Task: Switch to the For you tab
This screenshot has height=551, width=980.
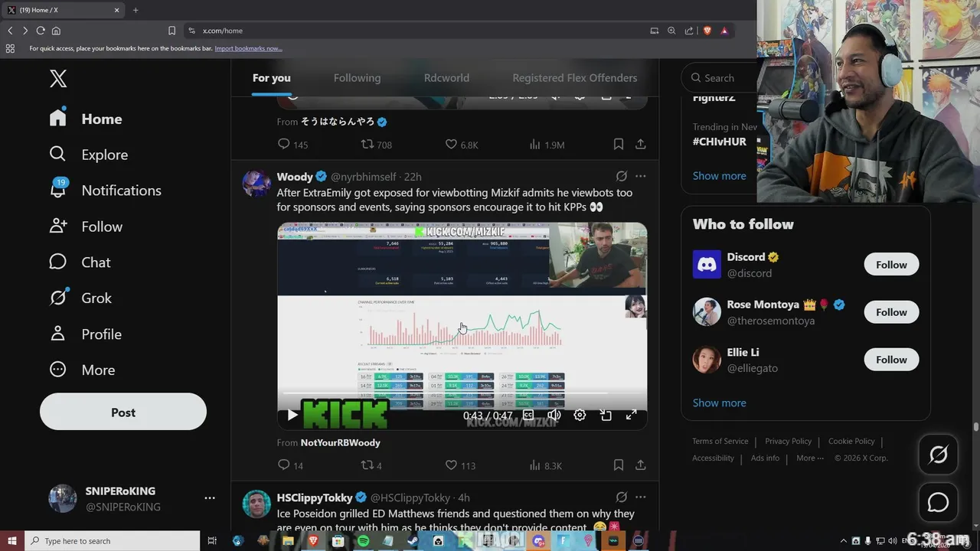Action: tap(272, 78)
